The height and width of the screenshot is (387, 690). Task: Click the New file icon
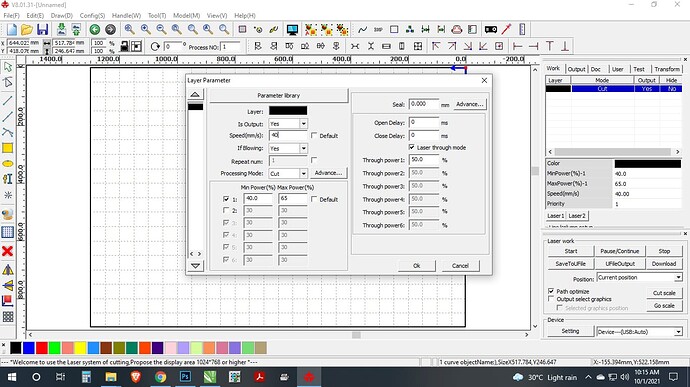(x=11, y=29)
